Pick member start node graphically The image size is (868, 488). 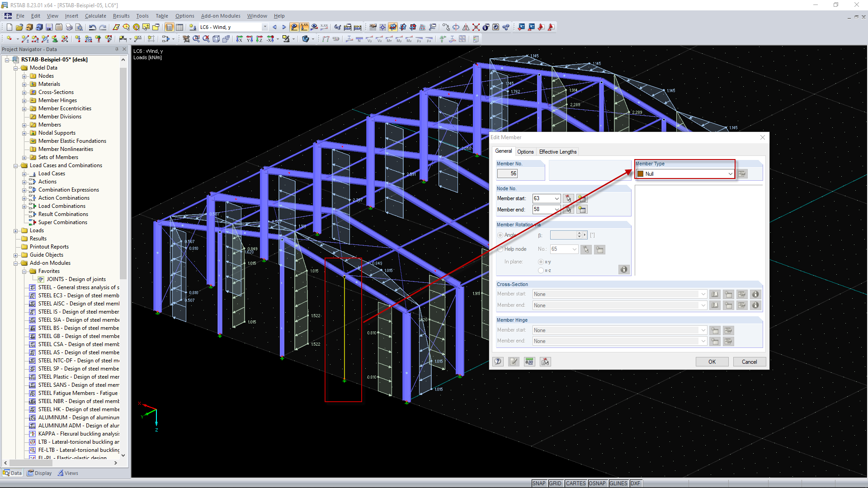tap(568, 198)
